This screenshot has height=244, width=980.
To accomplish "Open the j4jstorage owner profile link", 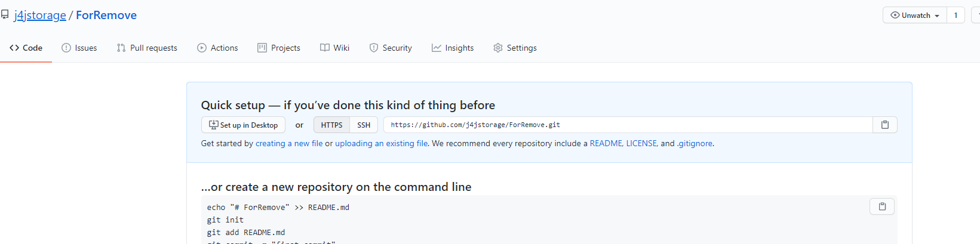I will click(x=40, y=15).
